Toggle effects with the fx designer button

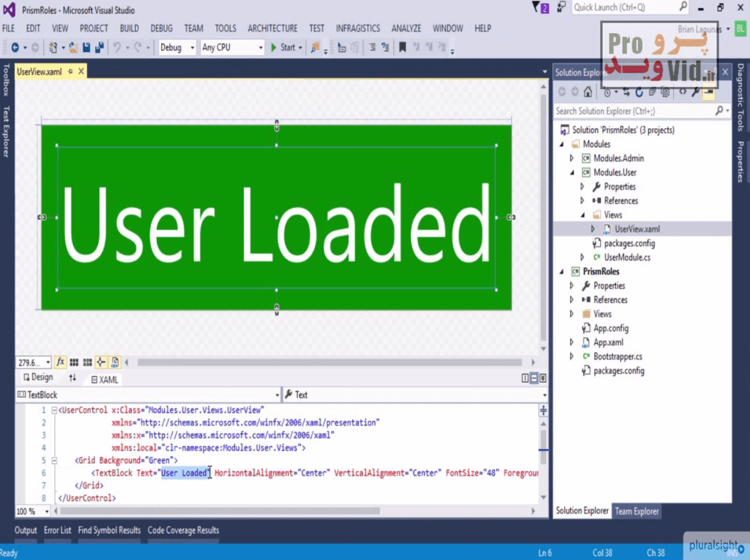click(x=60, y=362)
